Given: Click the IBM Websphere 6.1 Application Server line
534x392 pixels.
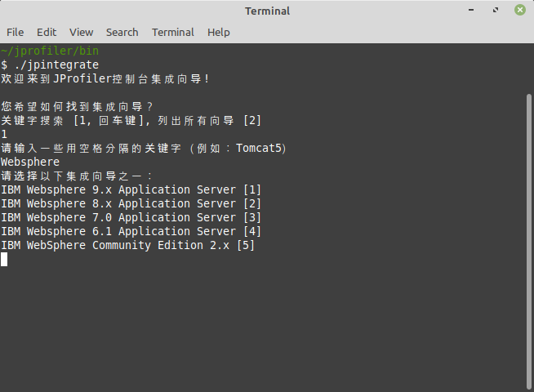Looking at the screenshot, I should (x=131, y=231).
